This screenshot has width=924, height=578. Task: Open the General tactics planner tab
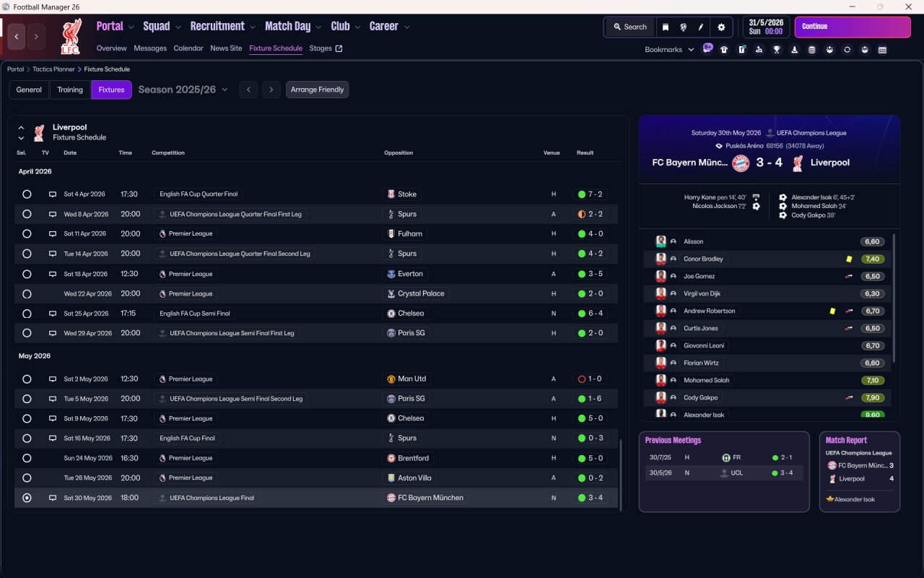pos(29,90)
